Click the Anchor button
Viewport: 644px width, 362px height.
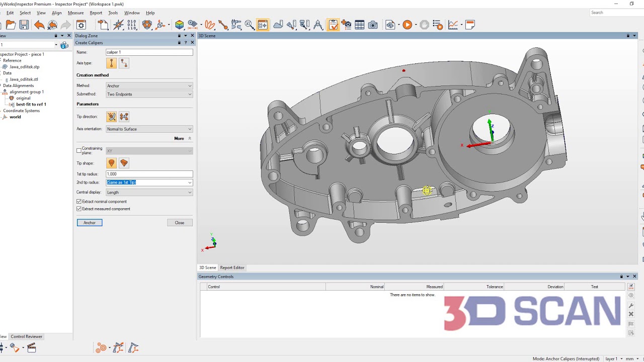point(90,222)
